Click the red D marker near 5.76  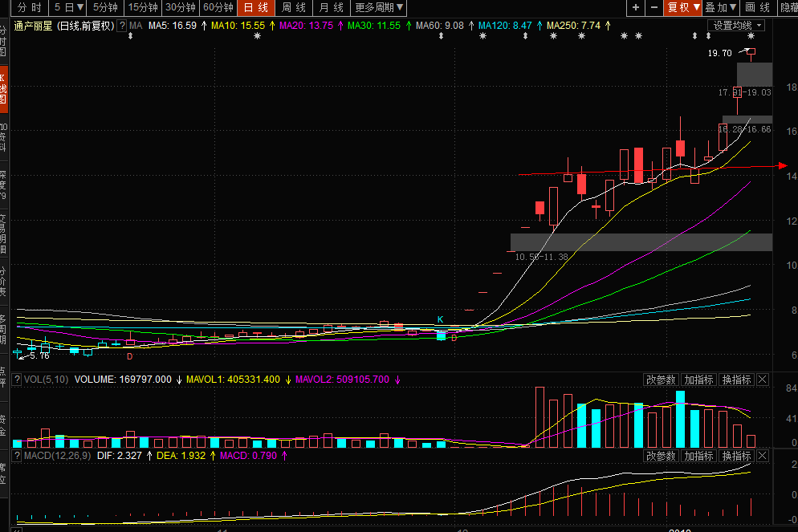(x=130, y=356)
